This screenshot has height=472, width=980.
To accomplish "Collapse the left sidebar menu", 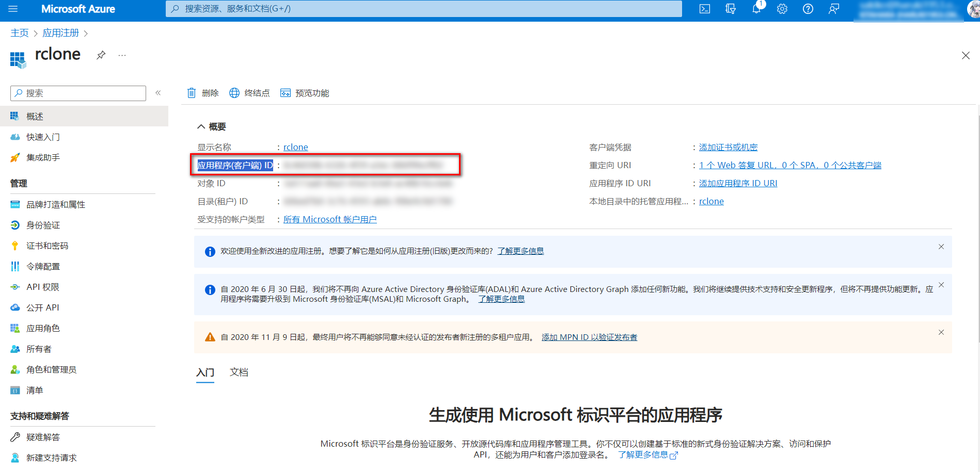I will [158, 93].
